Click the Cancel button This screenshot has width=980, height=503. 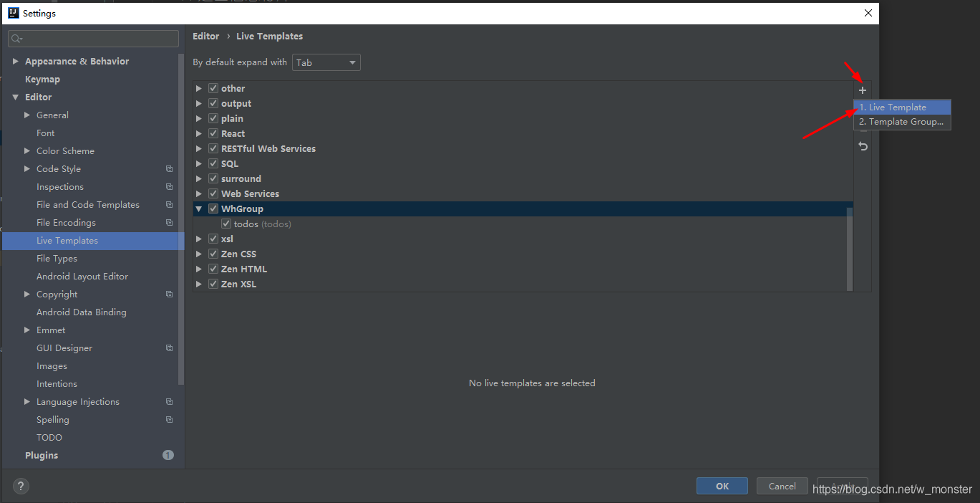(782, 486)
